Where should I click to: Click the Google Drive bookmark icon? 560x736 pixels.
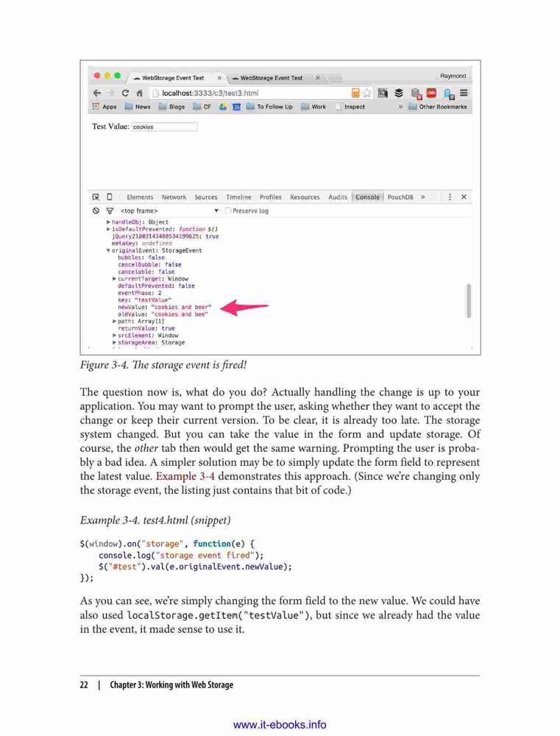click(x=223, y=107)
